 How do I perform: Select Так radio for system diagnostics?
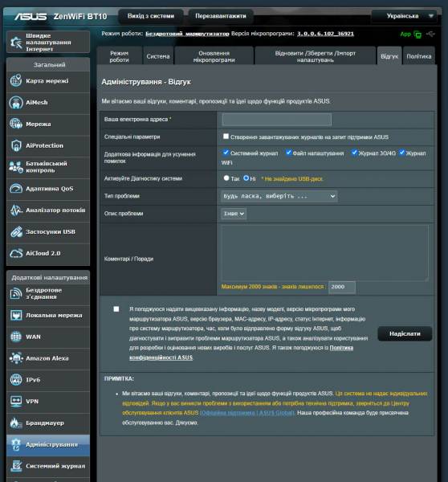click(226, 178)
